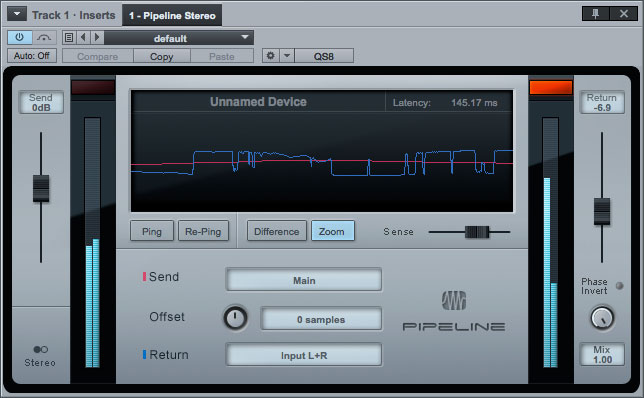Image resolution: width=644 pixels, height=398 pixels.
Task: Click the Send 0dB value field
Action: [x=41, y=102]
